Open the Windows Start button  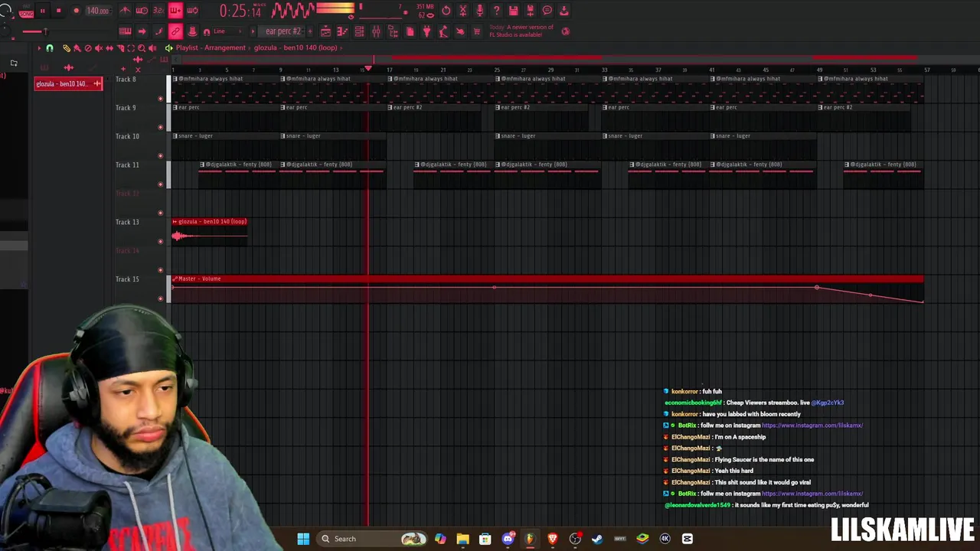[303, 539]
